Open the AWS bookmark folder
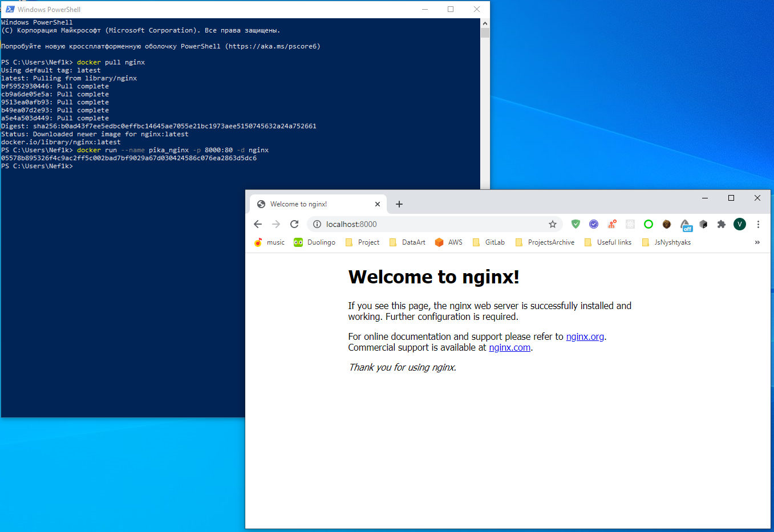 448,242
